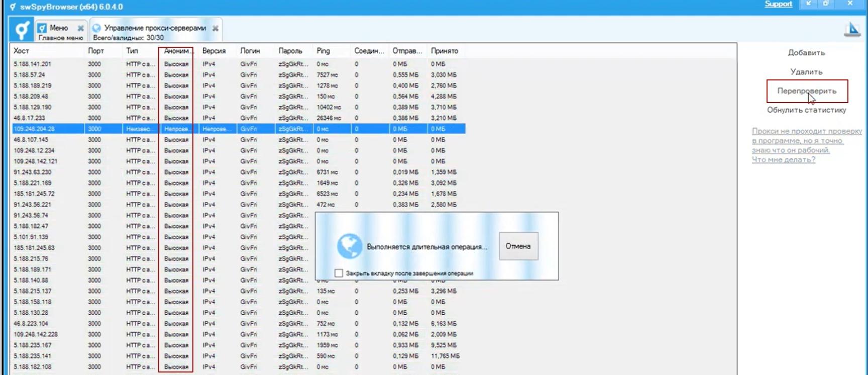Close the Меню tab
The image size is (868, 375).
coord(80,28)
